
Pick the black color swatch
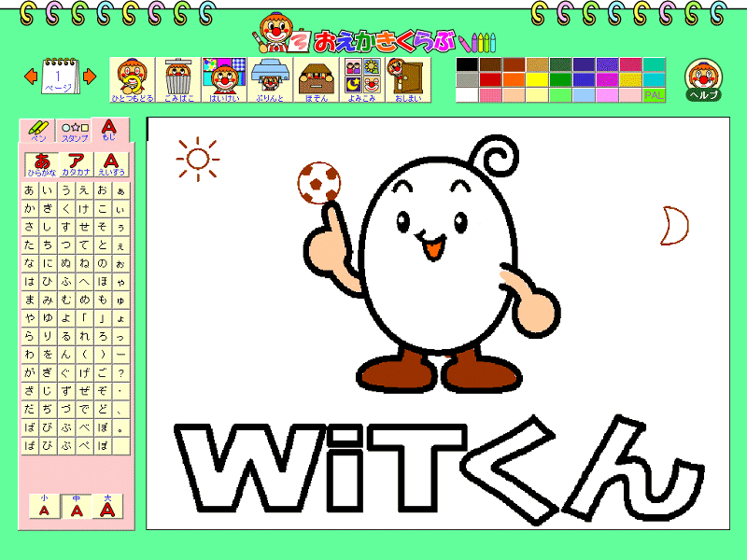(467, 64)
